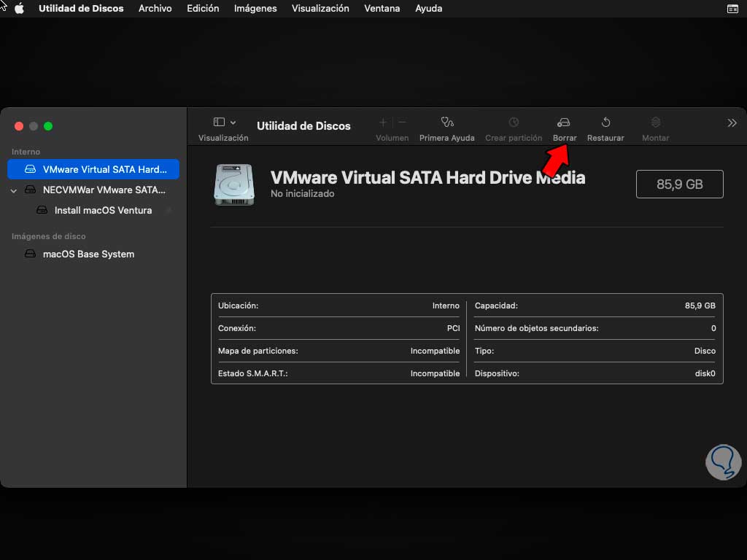Image resolution: width=747 pixels, height=560 pixels.
Task: Click the Crear partición pie icon
Action: pyautogui.click(x=514, y=122)
